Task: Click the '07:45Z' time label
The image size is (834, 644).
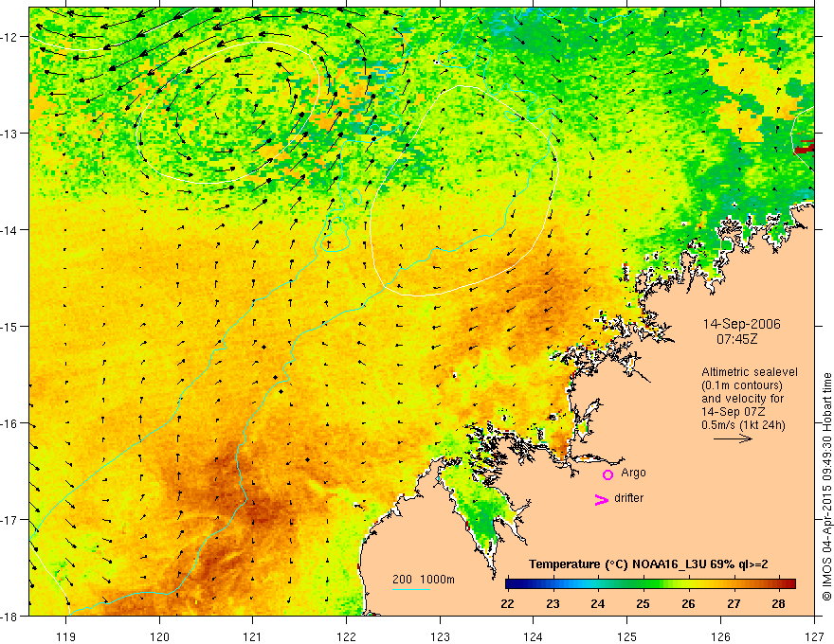Action: coord(736,339)
